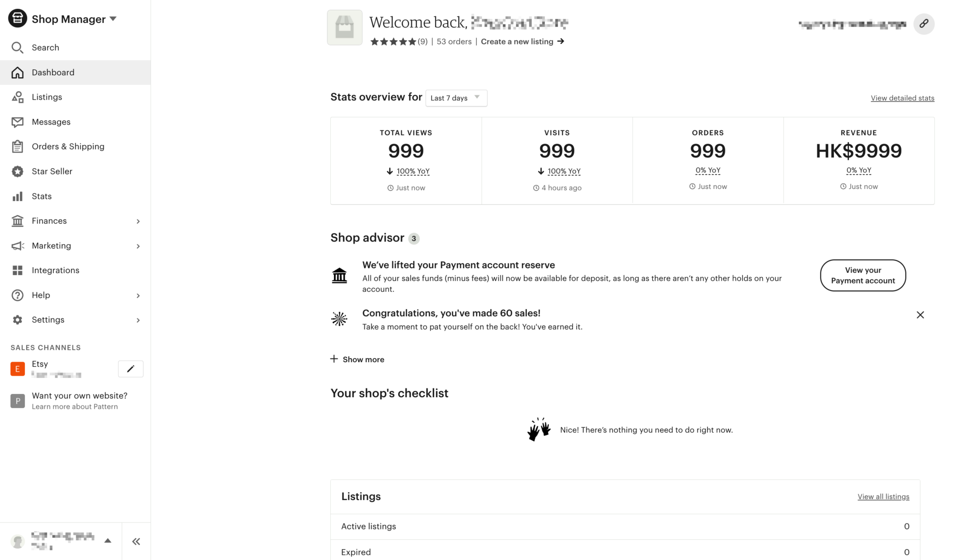Click the Star Seller badge icon
This screenshot has width=958, height=560.
pyautogui.click(x=17, y=171)
